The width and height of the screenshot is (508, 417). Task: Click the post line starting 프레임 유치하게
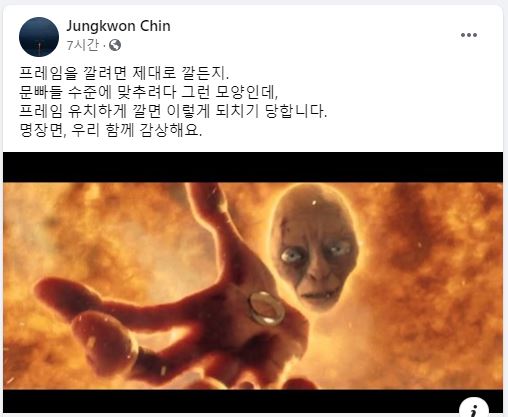[x=173, y=111]
